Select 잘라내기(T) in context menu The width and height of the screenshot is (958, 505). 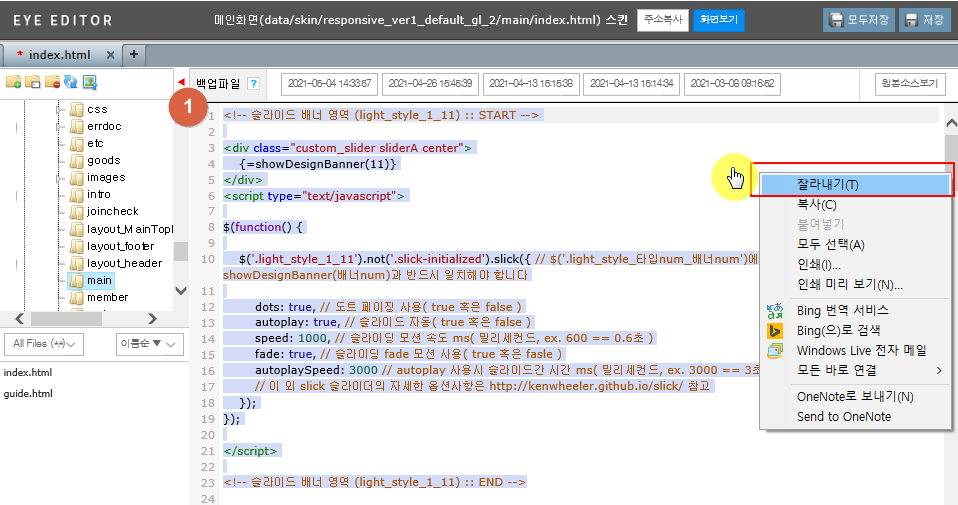(856, 184)
